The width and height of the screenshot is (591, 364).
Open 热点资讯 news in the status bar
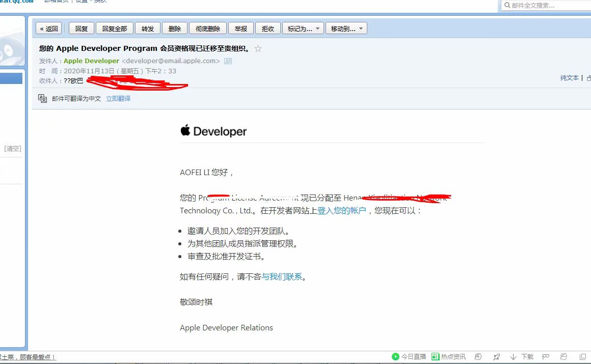coord(448,357)
